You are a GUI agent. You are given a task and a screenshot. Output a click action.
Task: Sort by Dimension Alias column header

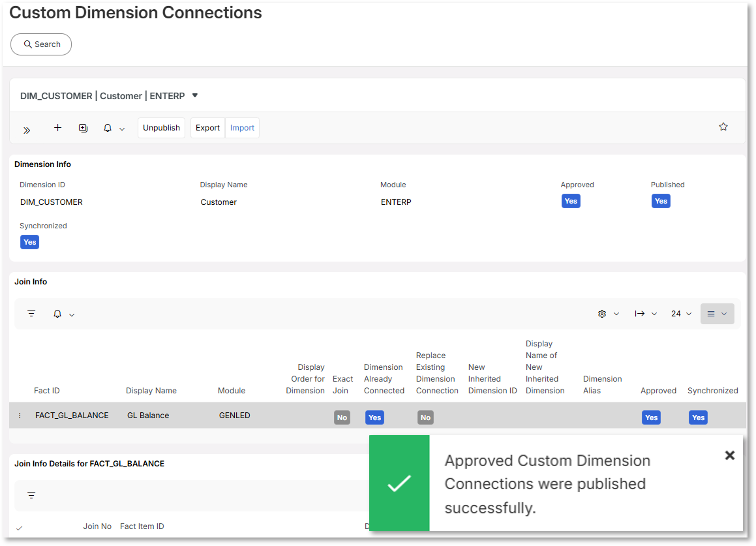pyautogui.click(x=602, y=385)
